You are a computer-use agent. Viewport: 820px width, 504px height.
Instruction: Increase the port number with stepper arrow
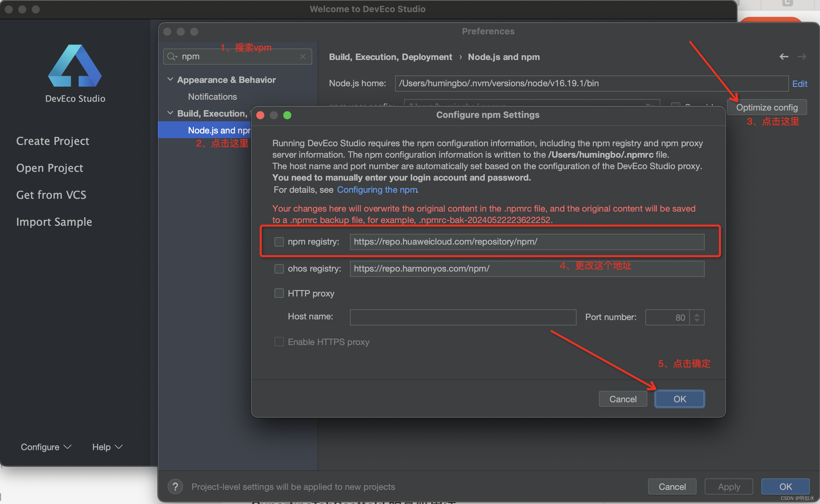point(697,314)
